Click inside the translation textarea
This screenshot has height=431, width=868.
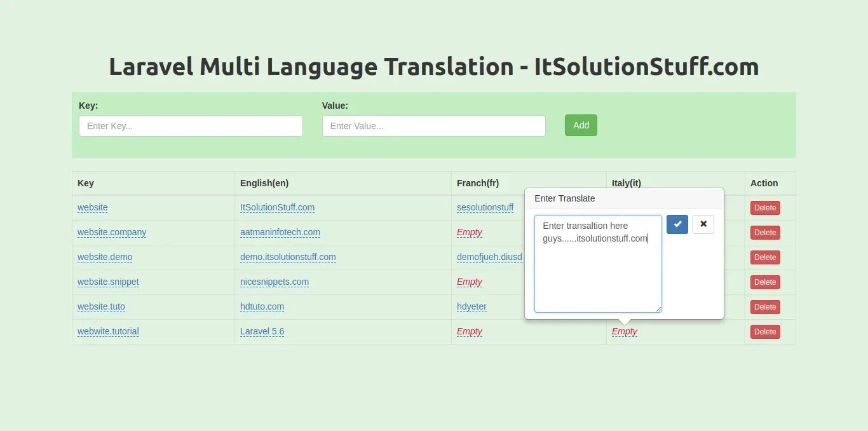point(597,273)
